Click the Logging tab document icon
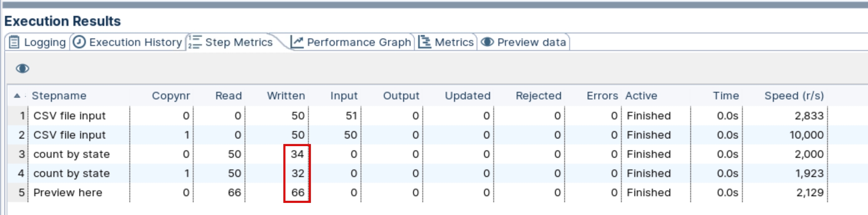 pyautogui.click(x=14, y=42)
